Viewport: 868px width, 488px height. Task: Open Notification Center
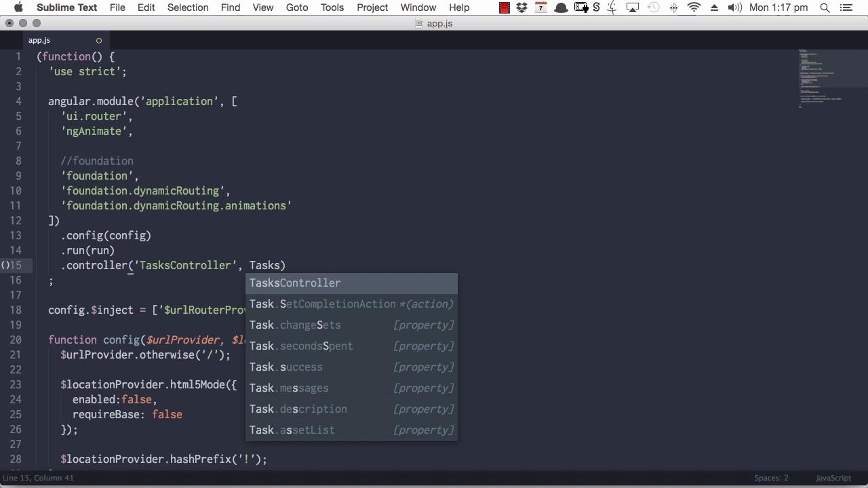click(846, 7)
